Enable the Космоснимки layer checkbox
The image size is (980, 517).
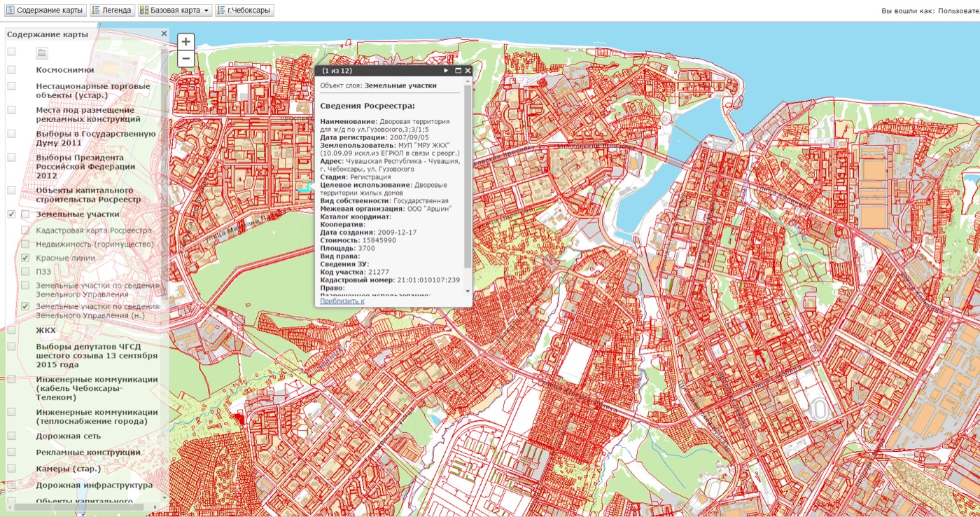pos(11,69)
